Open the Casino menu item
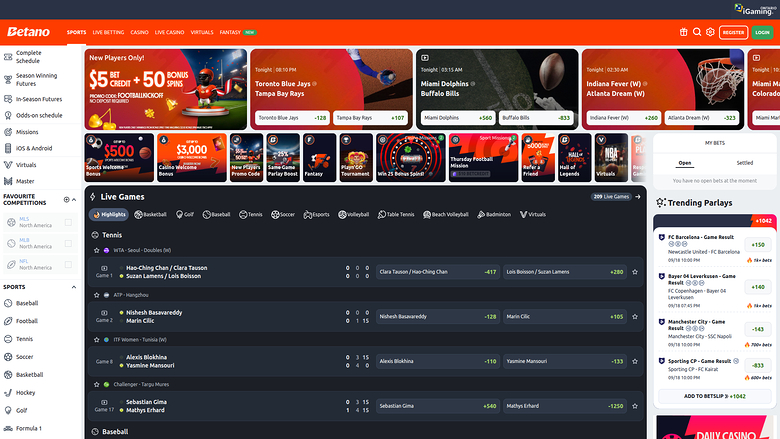The width and height of the screenshot is (780, 439). 139,32
